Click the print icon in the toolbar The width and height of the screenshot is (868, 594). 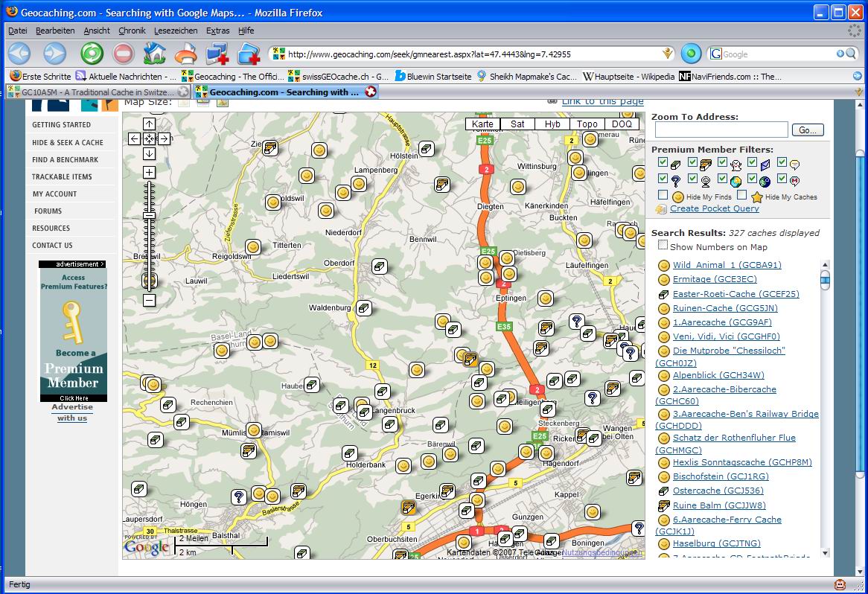coord(186,54)
